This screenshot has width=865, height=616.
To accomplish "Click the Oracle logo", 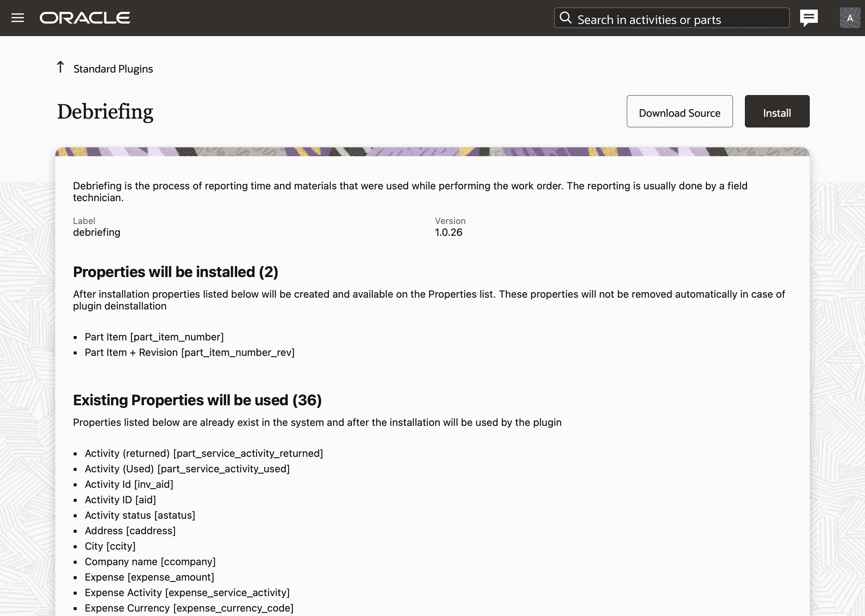I will click(x=85, y=18).
